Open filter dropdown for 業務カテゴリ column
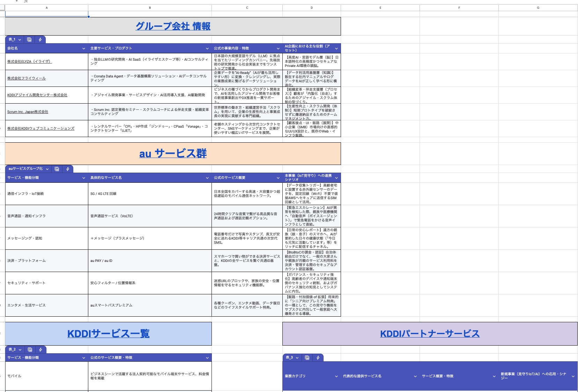This screenshot has width=578, height=392. tap(336, 376)
